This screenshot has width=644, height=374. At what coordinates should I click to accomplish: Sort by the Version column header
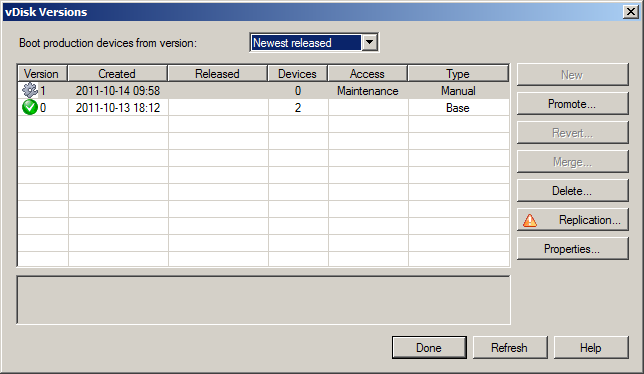coord(42,74)
